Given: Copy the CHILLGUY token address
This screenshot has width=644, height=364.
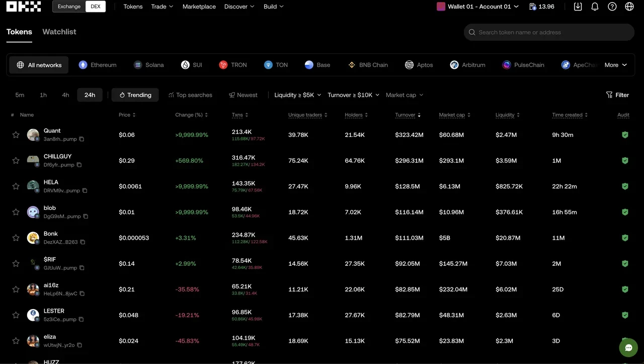Looking at the screenshot, I should point(79,165).
